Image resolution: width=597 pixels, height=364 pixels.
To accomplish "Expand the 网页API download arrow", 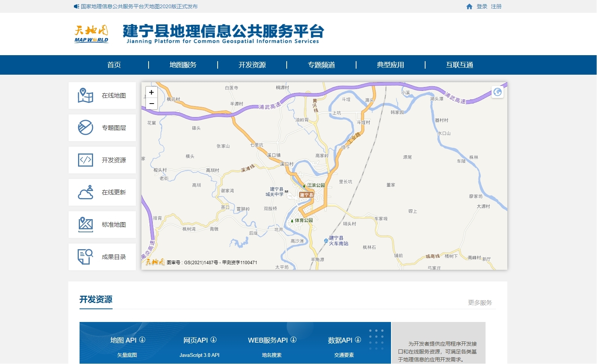I will coord(214,340).
